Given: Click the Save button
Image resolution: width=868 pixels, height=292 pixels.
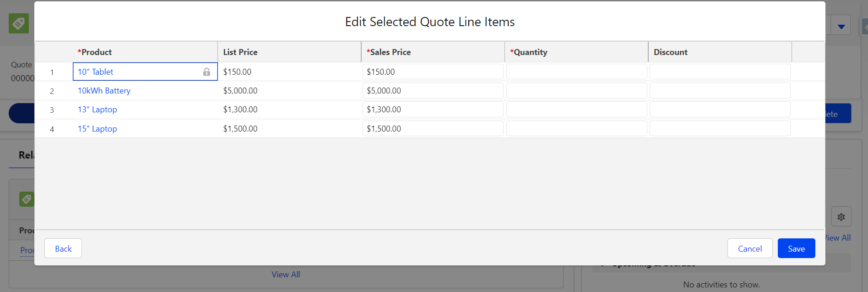Looking at the screenshot, I should [x=796, y=248].
